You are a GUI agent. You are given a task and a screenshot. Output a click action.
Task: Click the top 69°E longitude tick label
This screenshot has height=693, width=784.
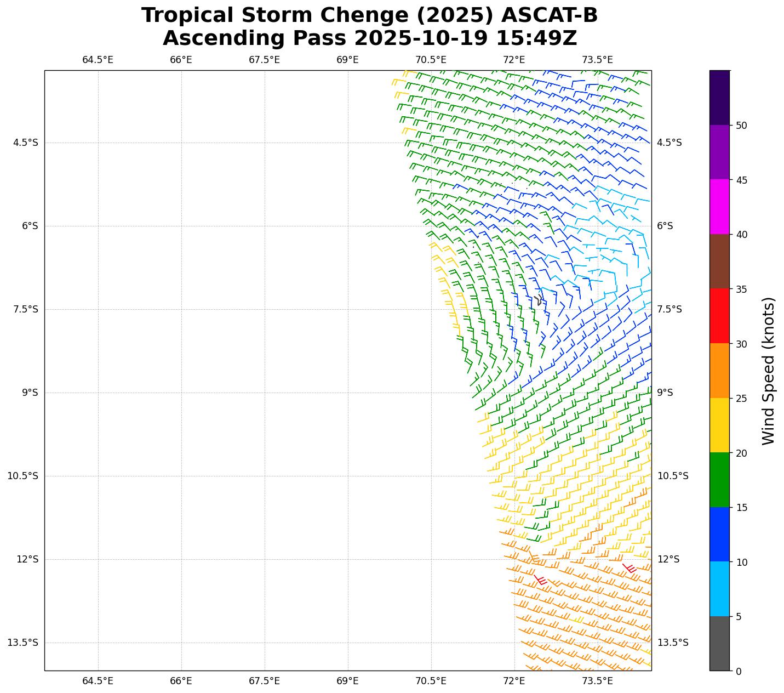click(347, 60)
